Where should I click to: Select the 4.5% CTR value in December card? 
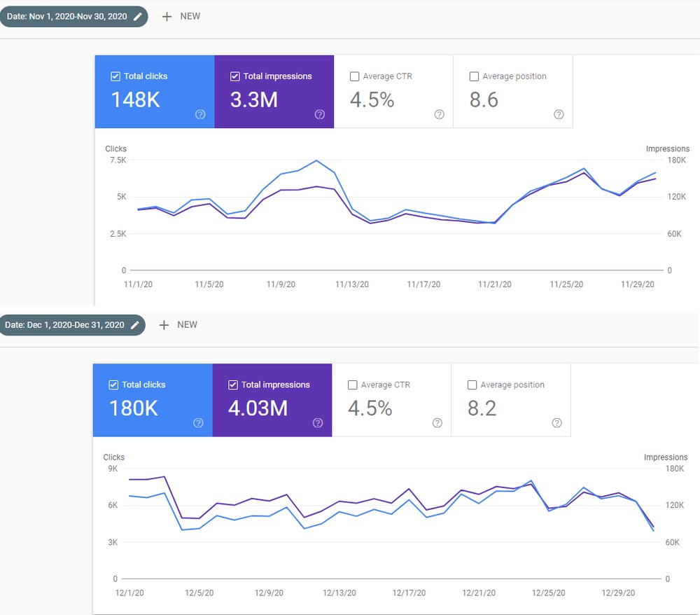coord(370,408)
